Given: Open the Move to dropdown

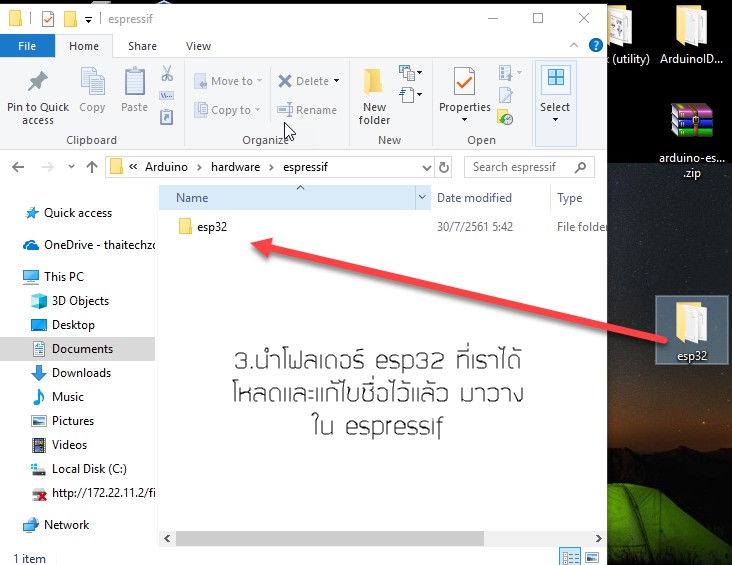Looking at the screenshot, I should coord(260,81).
